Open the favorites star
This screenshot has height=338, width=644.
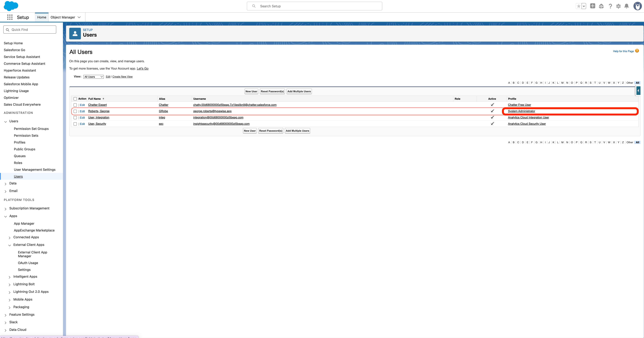tap(579, 6)
